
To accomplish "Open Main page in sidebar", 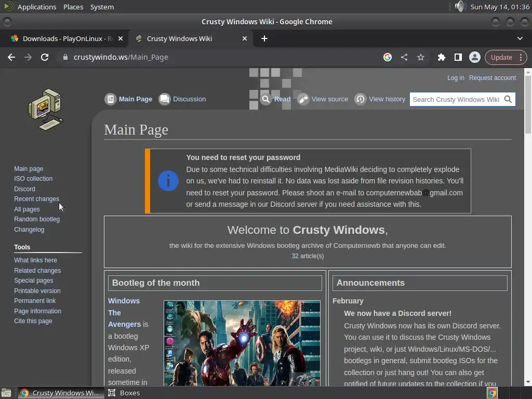I will pos(29,169).
